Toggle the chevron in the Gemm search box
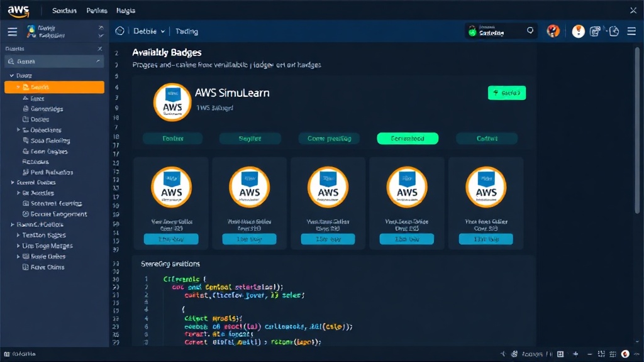644x362 pixels. (97, 61)
